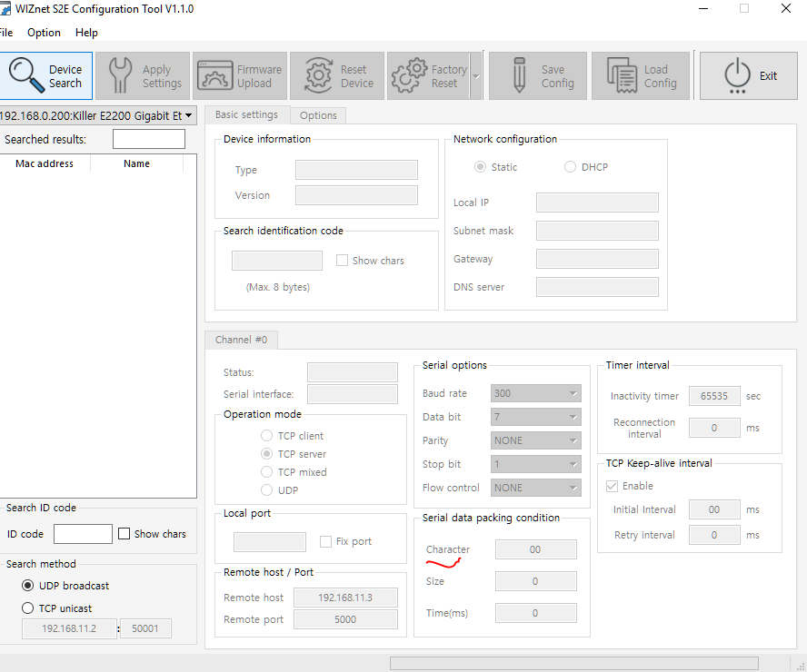Click the Name column header

click(x=136, y=163)
